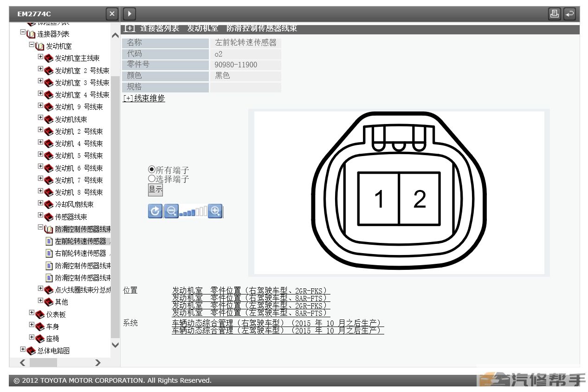Click the print icon in top toolbar
The height and width of the screenshot is (392, 588).
[x=554, y=14]
